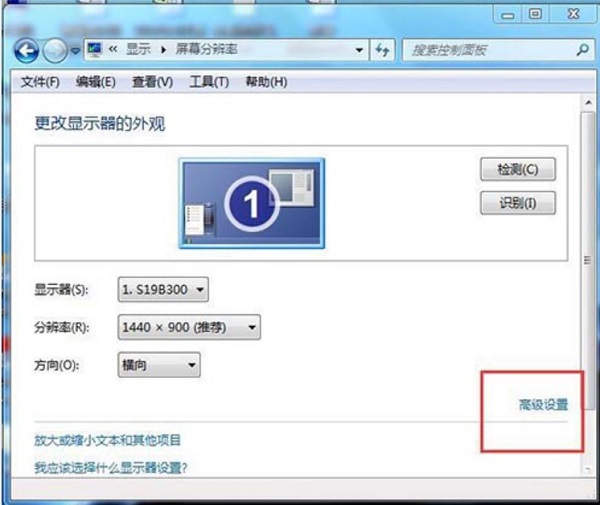Screen dimensions: 600x505
Task: Go back with the blue Back arrow
Action: coord(26,50)
